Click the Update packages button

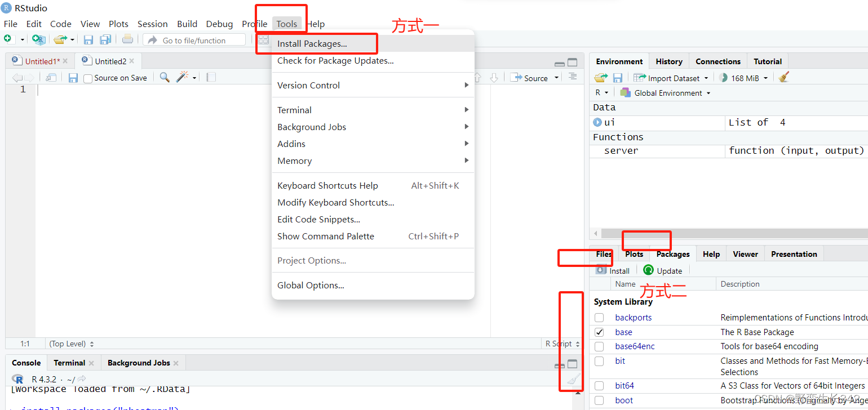pyautogui.click(x=663, y=270)
